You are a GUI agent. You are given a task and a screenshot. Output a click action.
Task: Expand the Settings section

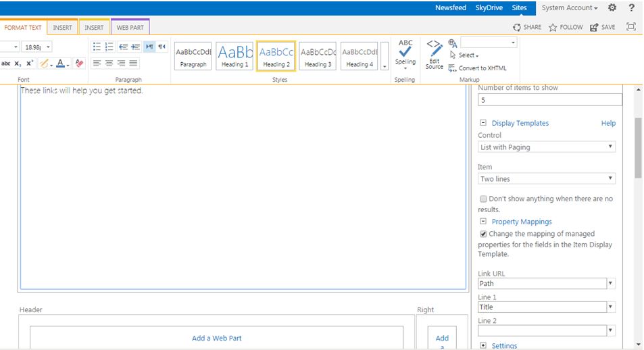tap(483, 345)
